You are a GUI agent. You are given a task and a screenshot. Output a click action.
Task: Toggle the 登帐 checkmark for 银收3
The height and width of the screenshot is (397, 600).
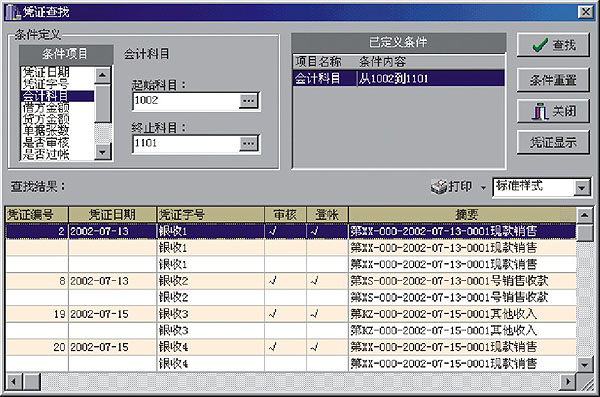click(x=315, y=314)
